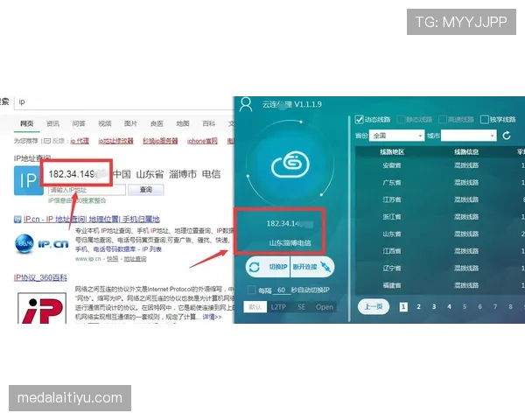Screen dimensions: 525x420
Task: Click the cloud logo in the connection circle
Action: 290,164
